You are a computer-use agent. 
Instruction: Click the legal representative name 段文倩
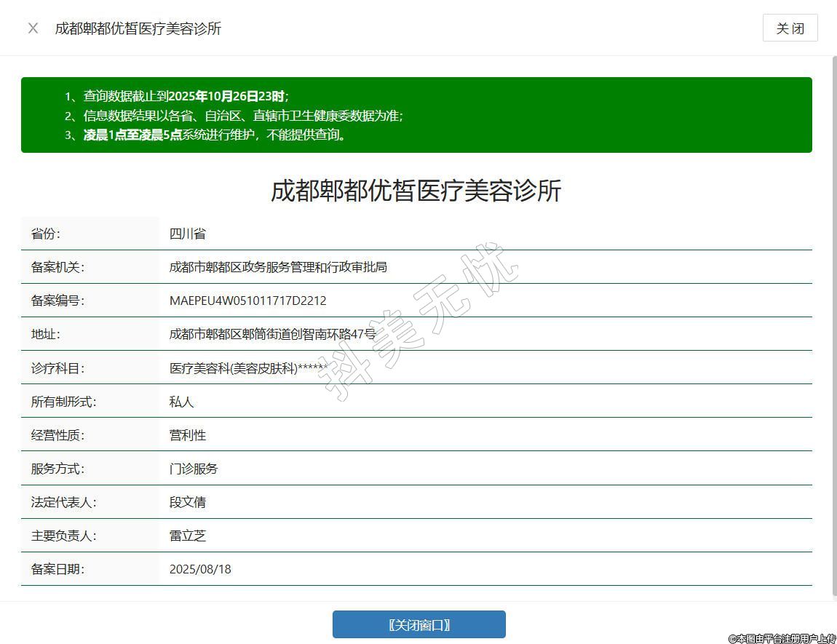[188, 502]
